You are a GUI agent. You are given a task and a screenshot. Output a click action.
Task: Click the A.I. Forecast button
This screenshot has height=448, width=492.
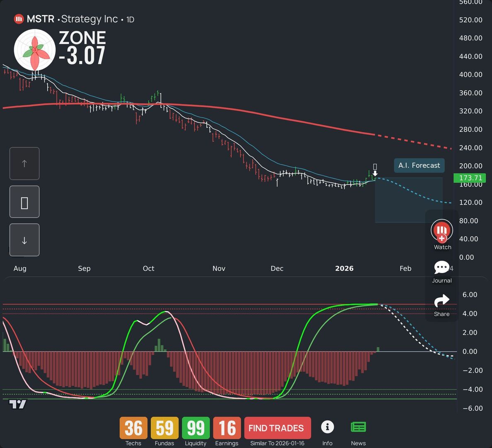(x=419, y=165)
